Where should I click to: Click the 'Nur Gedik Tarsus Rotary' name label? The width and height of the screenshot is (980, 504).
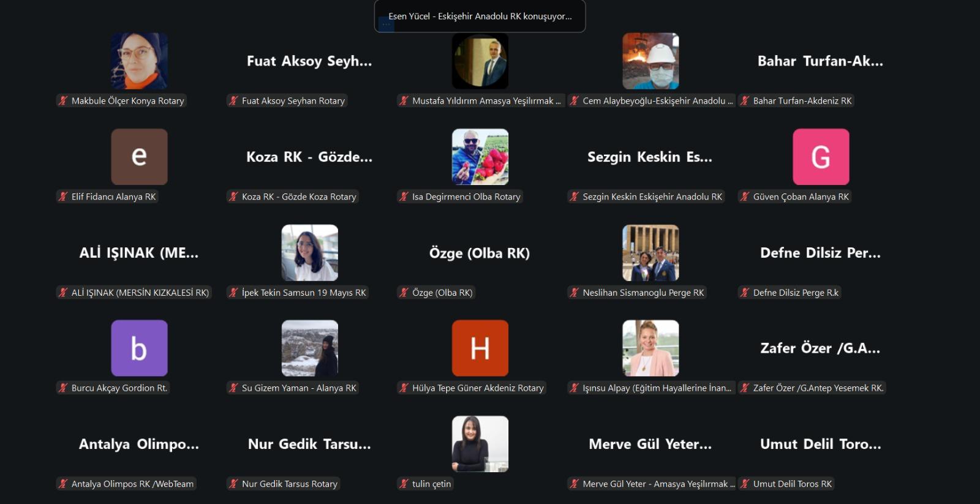point(289,484)
